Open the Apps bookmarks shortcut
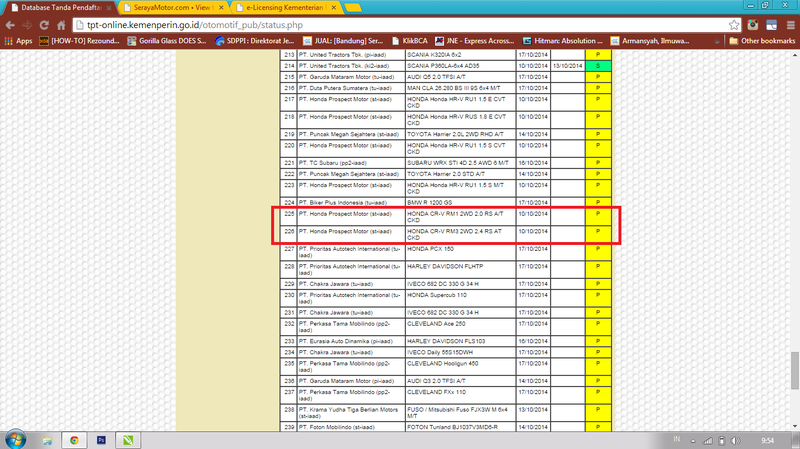The width and height of the screenshot is (800, 449). 18,41
